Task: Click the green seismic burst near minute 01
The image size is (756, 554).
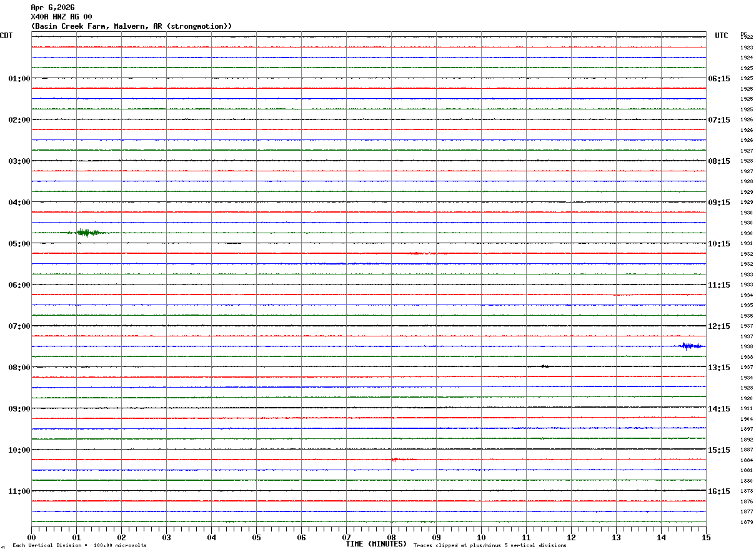Action: [86, 233]
